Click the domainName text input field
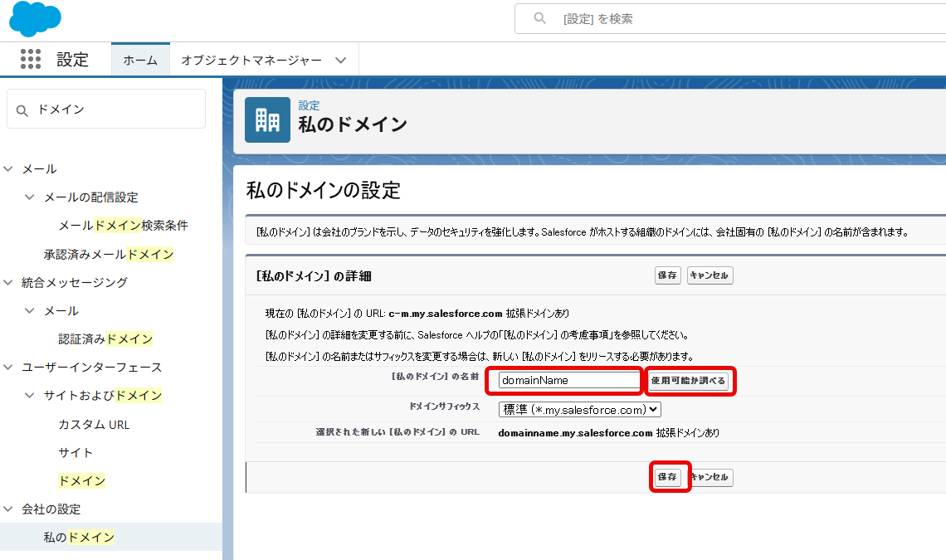The width and height of the screenshot is (946, 560). coord(569,380)
